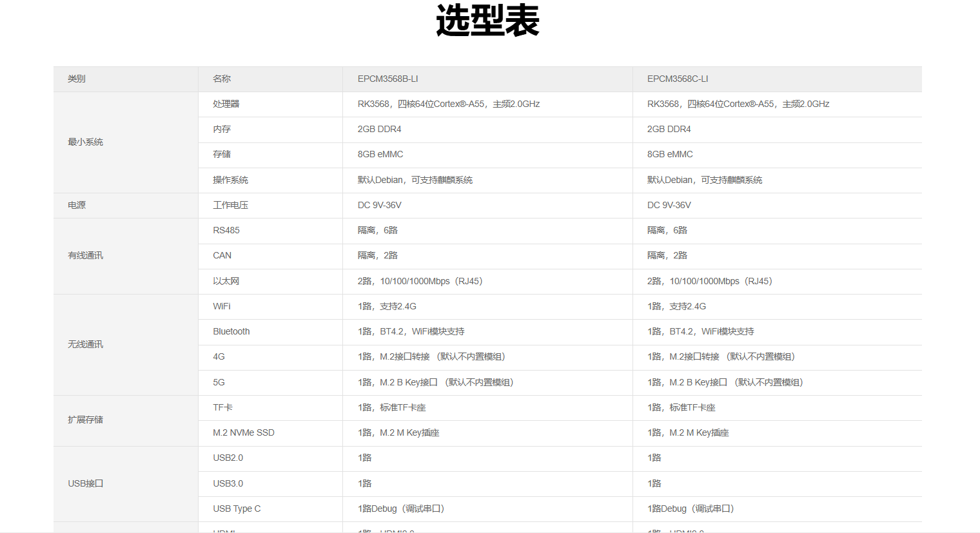Click the CAN row label
Viewport: 980px width, 533px height.
pos(222,255)
